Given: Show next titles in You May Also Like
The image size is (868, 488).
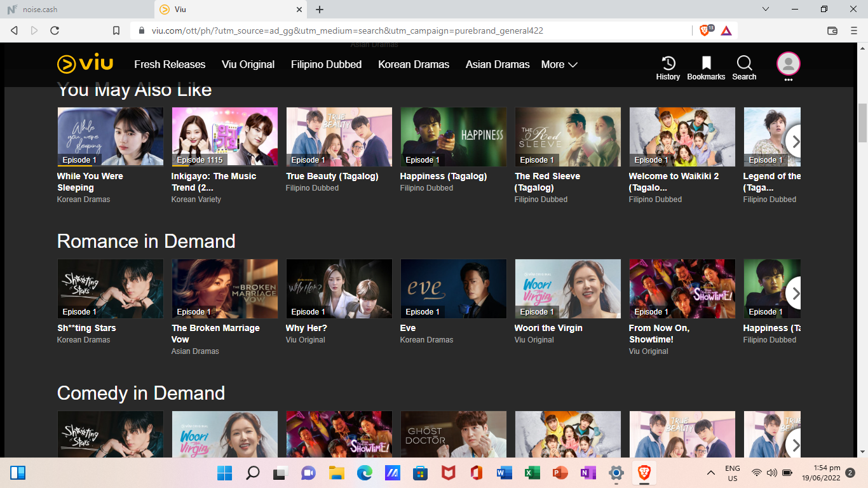Looking at the screenshot, I should click(x=795, y=142).
